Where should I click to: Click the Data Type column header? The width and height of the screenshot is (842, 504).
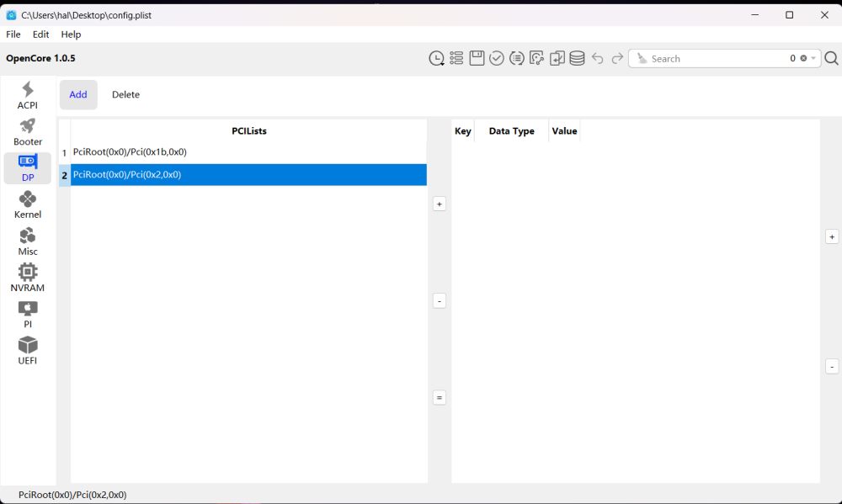pos(511,131)
